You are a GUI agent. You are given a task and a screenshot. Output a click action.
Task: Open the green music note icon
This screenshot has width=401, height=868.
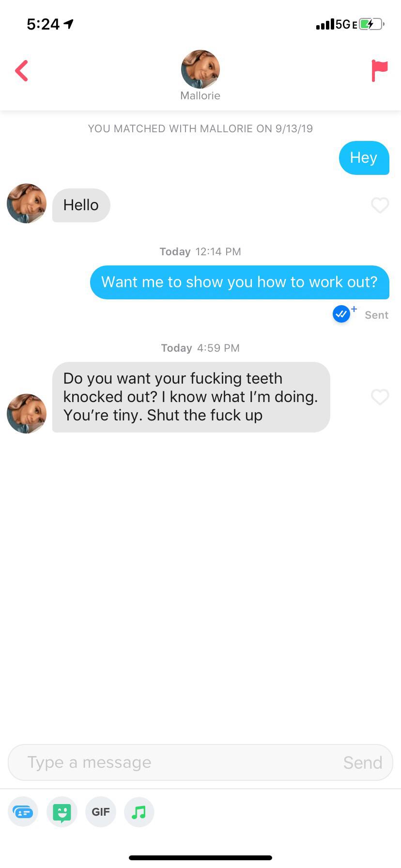pyautogui.click(x=139, y=812)
